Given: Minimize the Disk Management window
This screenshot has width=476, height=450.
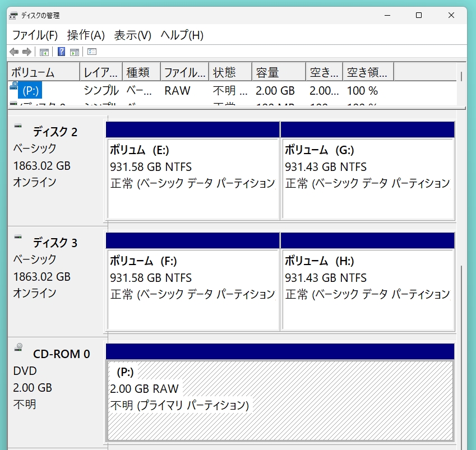Looking at the screenshot, I should point(387,16).
